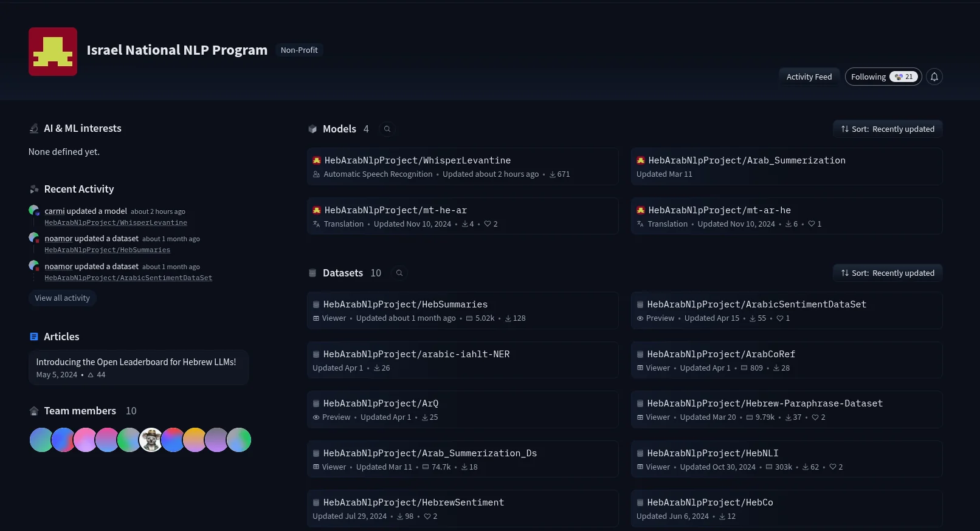Click the cowboy-hat team member avatar
The image size is (980, 531).
pos(151,440)
